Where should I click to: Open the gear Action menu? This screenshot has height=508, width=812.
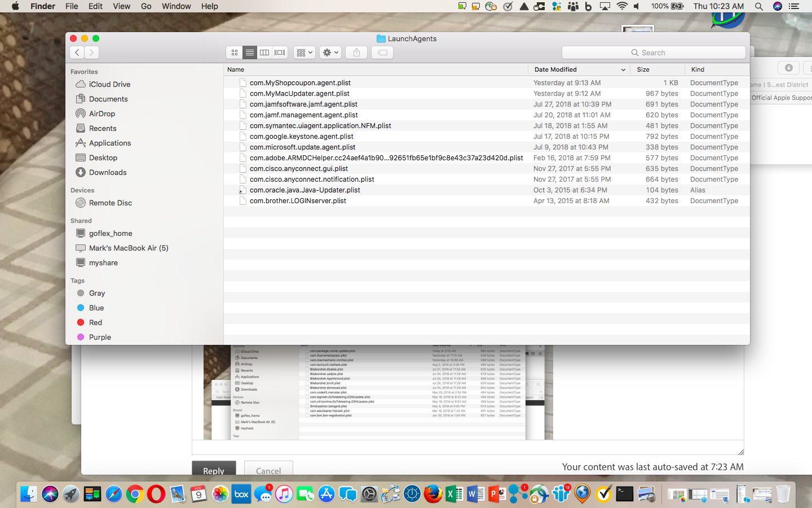(x=330, y=52)
